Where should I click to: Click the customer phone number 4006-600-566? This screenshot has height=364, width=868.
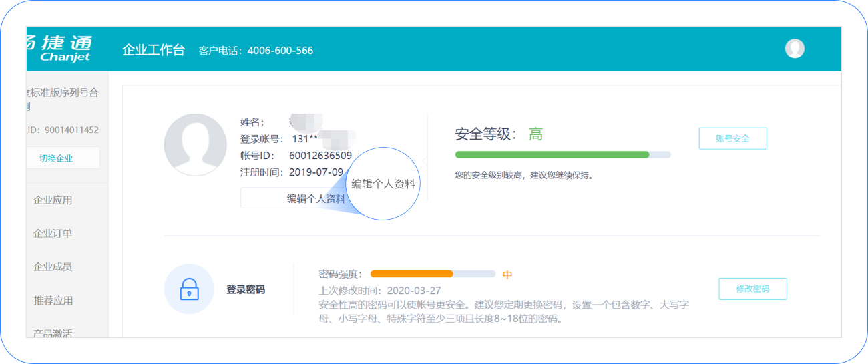280,51
